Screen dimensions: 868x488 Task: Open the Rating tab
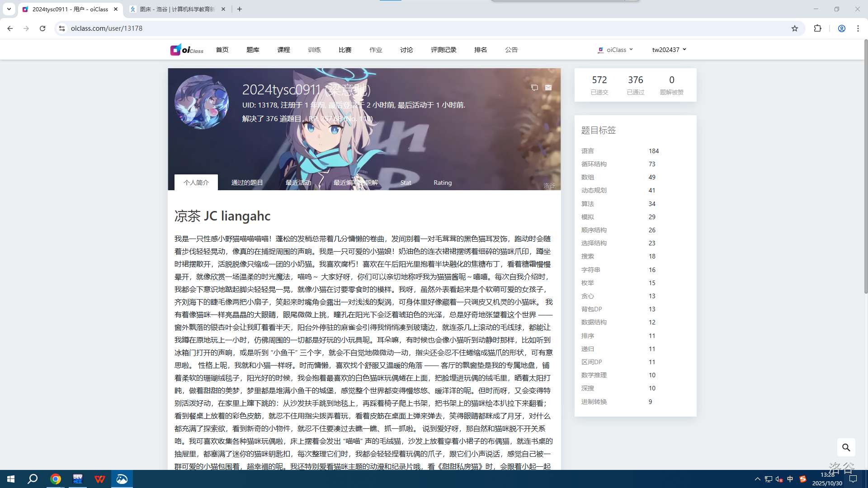(443, 183)
